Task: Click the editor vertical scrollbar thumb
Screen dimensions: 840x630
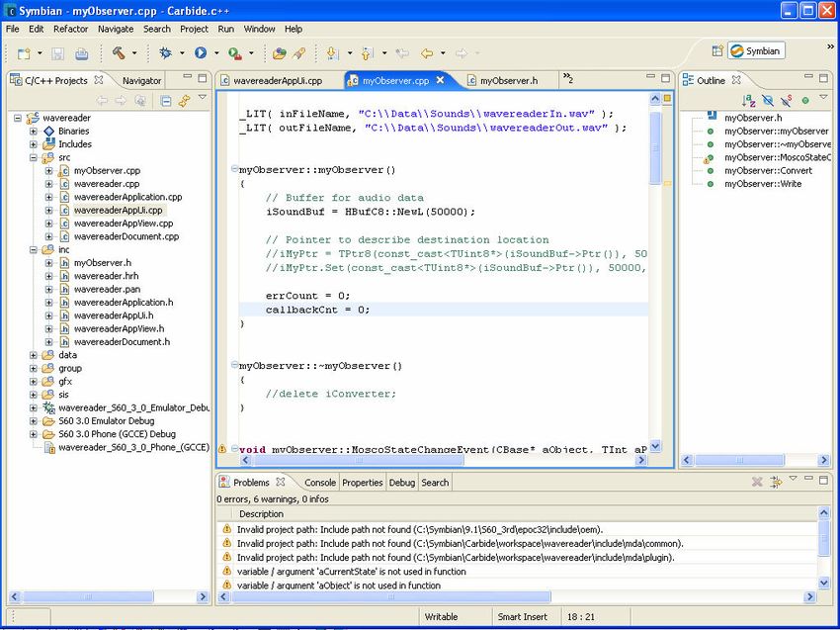Action: [655, 147]
